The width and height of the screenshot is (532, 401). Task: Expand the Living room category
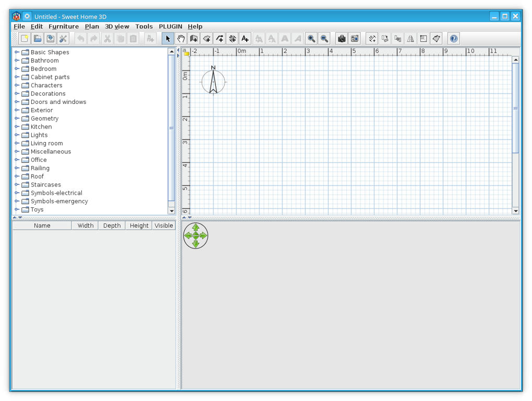point(17,143)
